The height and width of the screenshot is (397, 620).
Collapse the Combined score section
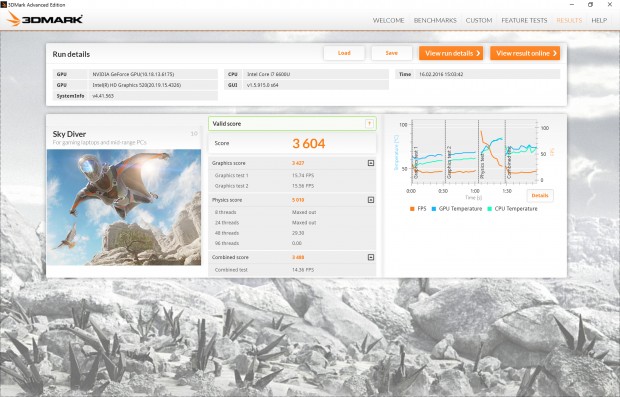coord(371,257)
